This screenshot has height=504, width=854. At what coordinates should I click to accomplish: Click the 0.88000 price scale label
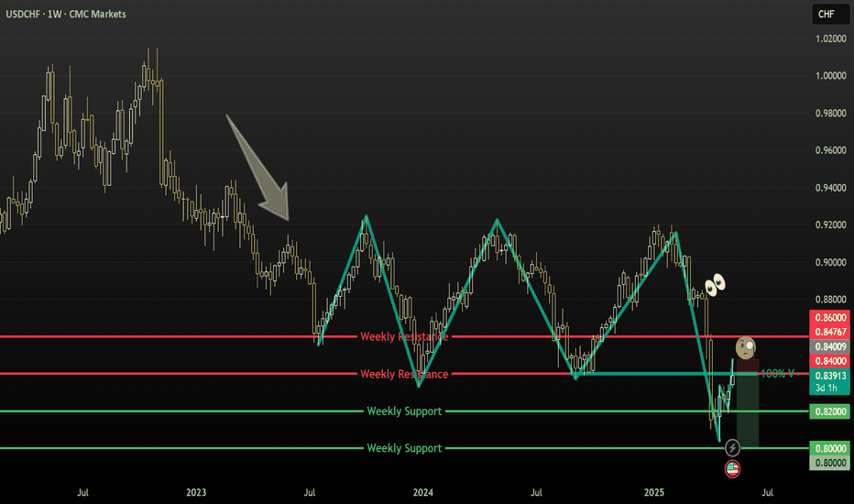[x=830, y=299]
